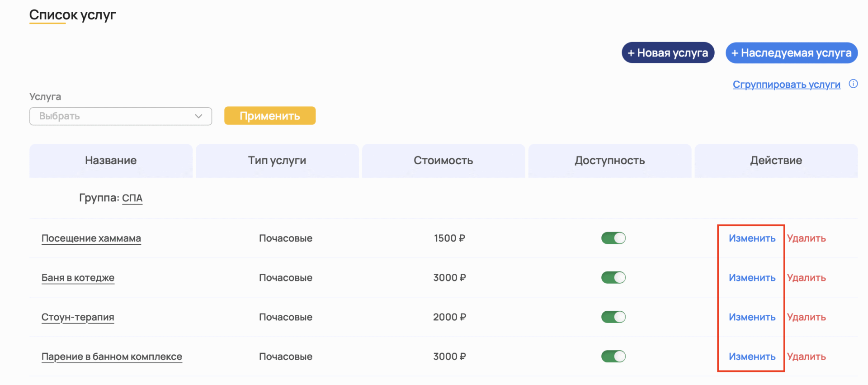This screenshot has width=868, height=385.
Task: Open the Стоун-терапия service link
Action: 77,317
